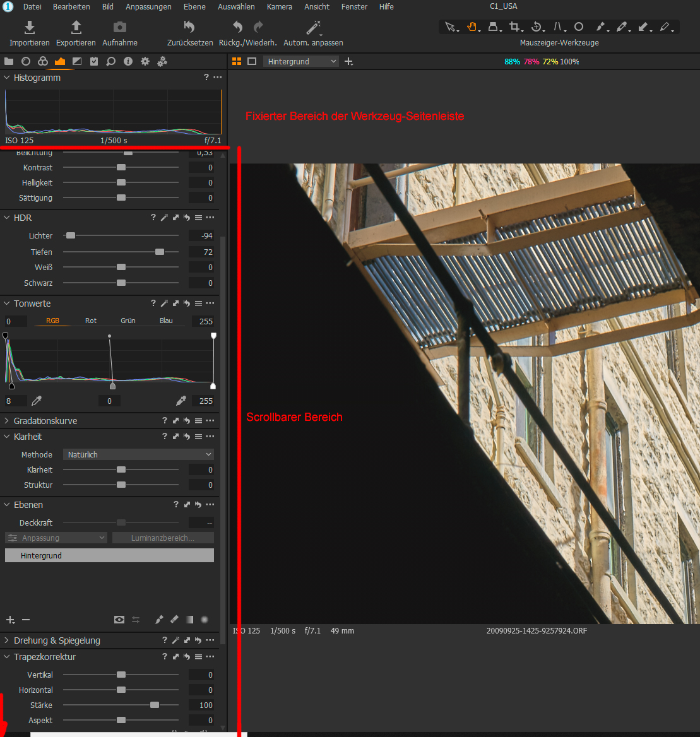Open the HDR panel's three-dot options
This screenshot has width=700, height=737.
[210, 218]
